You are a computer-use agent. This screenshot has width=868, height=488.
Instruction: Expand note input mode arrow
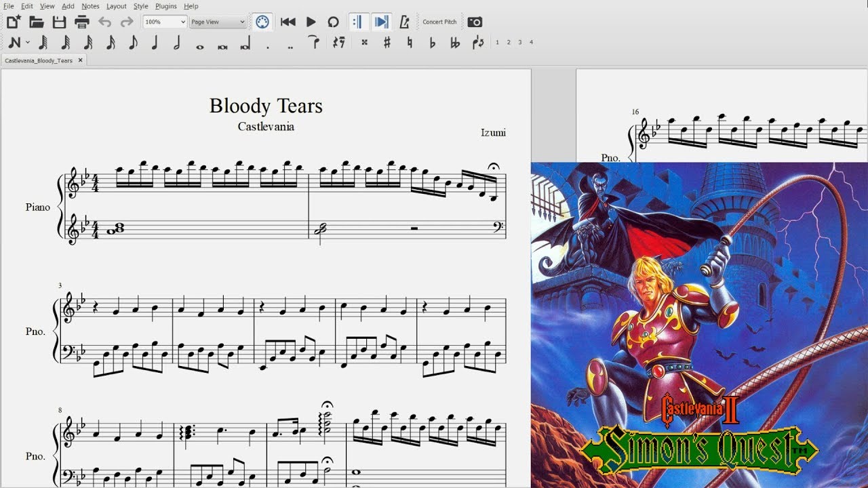[28, 43]
